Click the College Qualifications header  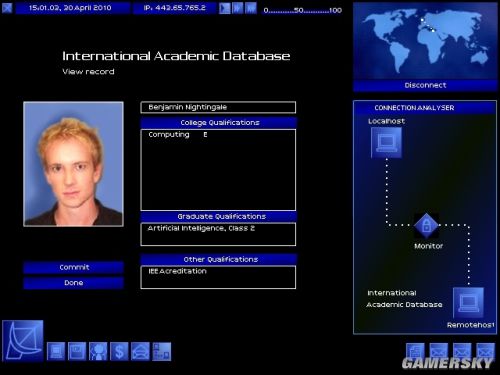[218, 123]
